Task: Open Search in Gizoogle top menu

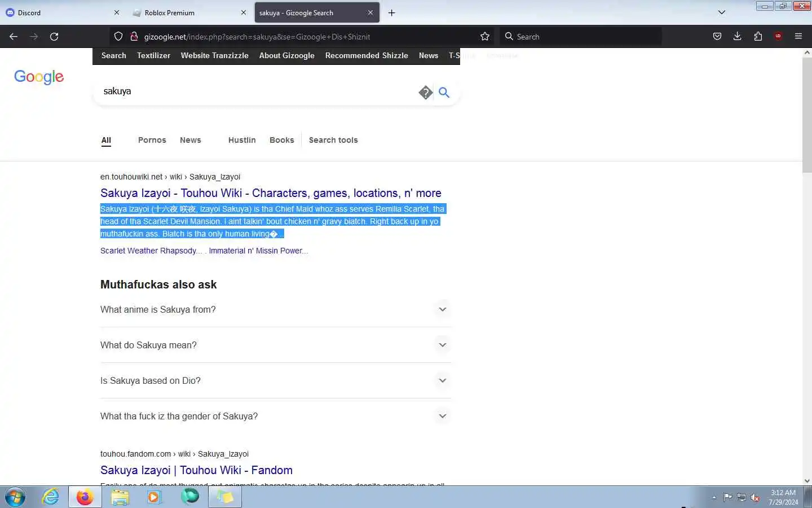Action: pyautogui.click(x=114, y=55)
